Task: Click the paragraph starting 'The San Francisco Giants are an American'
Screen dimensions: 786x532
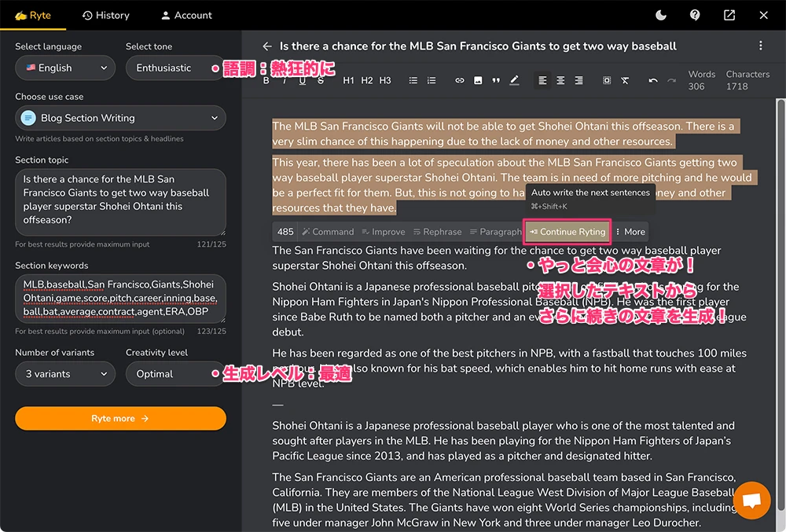Action: pyautogui.click(x=504, y=500)
